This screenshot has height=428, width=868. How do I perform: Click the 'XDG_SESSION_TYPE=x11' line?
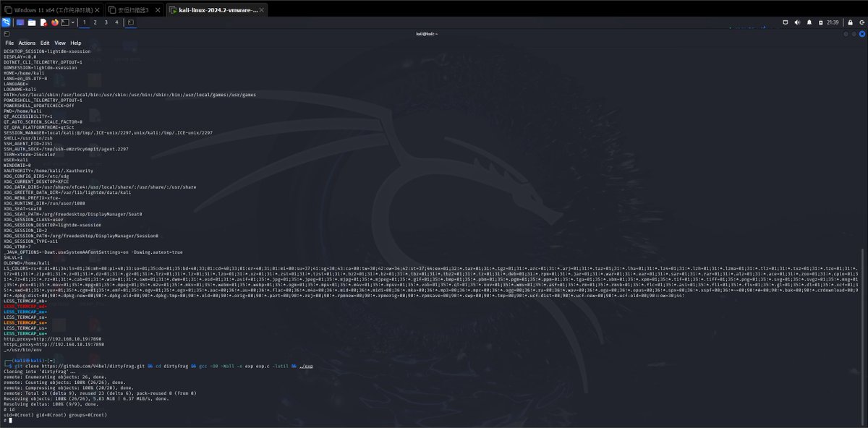click(x=31, y=241)
